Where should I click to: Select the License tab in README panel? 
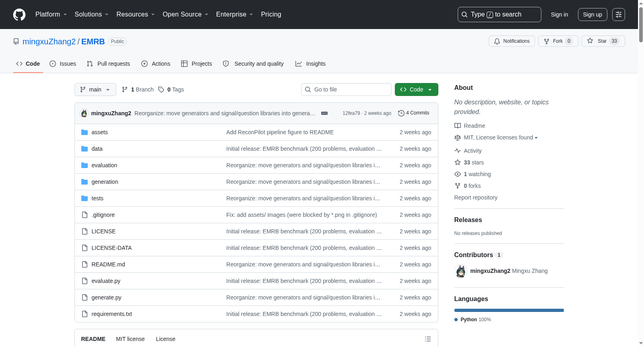(166, 339)
